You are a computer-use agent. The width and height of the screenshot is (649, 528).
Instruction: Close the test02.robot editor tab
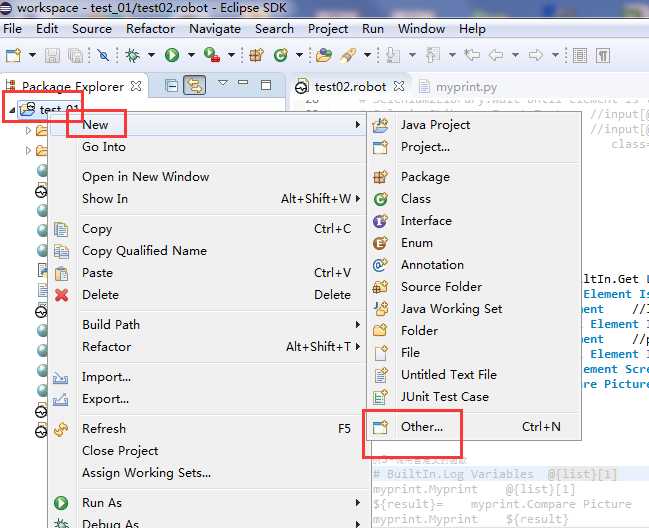pos(399,86)
